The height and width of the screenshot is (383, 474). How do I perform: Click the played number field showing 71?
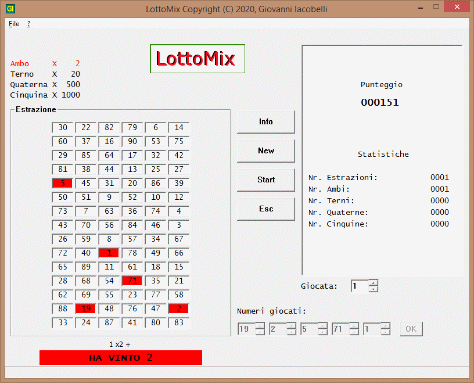(341, 329)
